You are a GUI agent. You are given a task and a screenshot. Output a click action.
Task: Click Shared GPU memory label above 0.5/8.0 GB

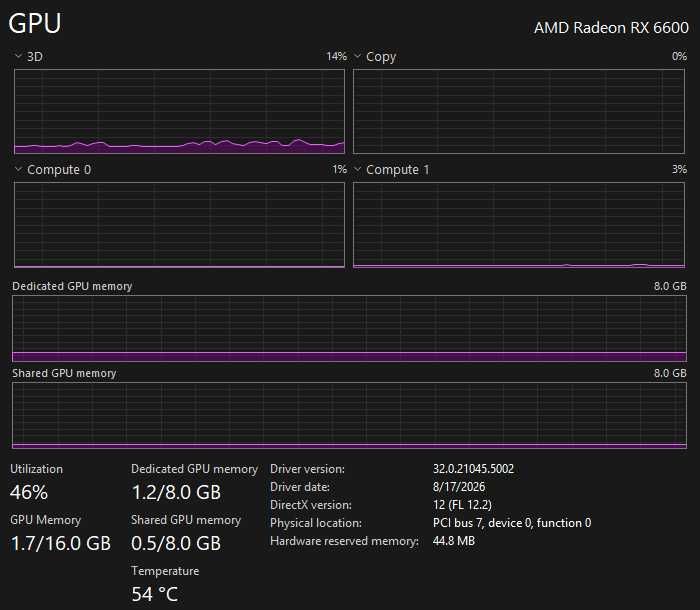[186, 520]
